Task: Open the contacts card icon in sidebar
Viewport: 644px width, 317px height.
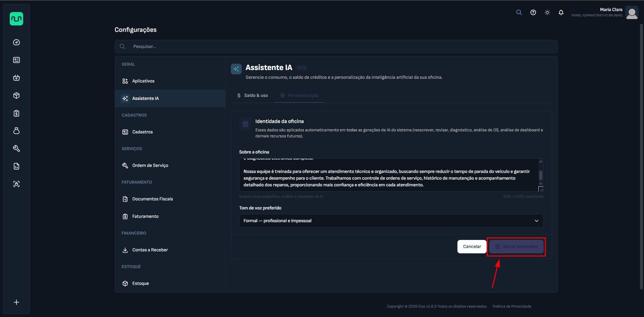Action: (x=16, y=60)
